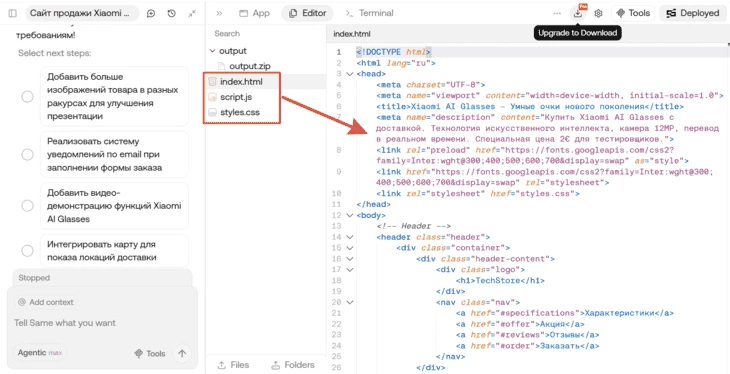The width and height of the screenshot is (730, 374).
Task: Switch to the App tab
Action: (255, 14)
